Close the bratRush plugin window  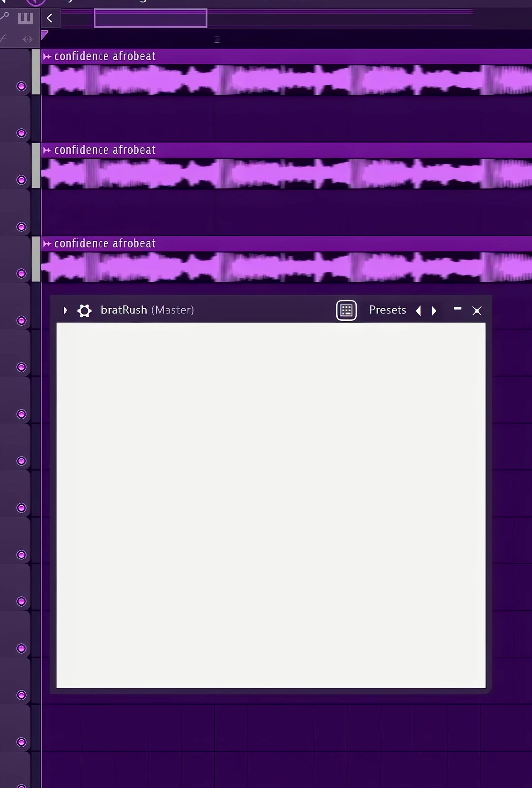(477, 311)
